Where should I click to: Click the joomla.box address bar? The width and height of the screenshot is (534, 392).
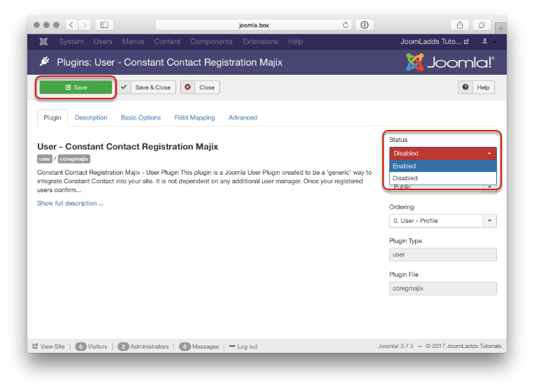coord(254,25)
